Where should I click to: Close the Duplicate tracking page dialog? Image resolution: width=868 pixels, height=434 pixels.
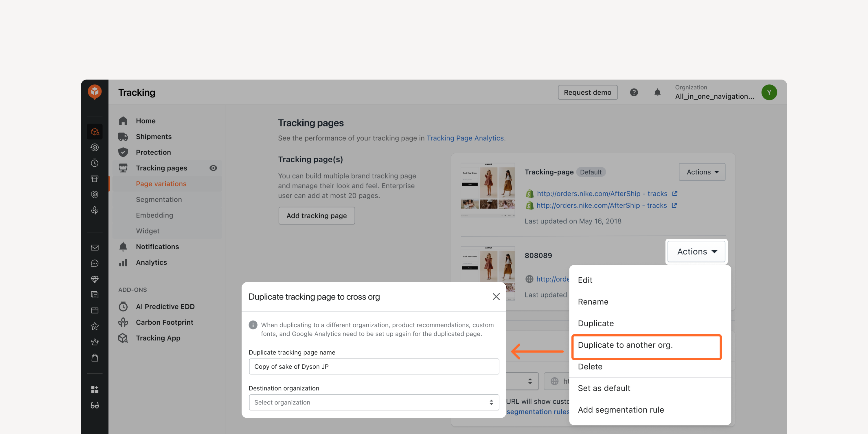[496, 297]
